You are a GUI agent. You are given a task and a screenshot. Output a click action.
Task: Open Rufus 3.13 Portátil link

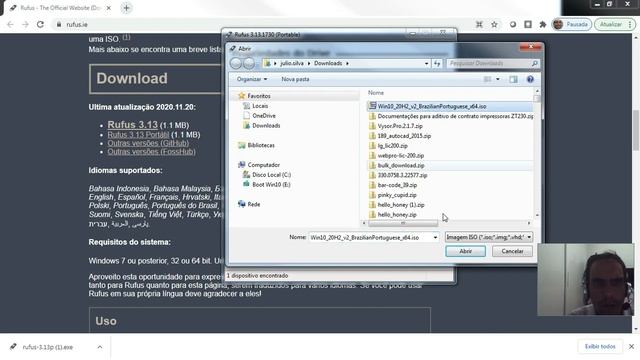(x=138, y=135)
